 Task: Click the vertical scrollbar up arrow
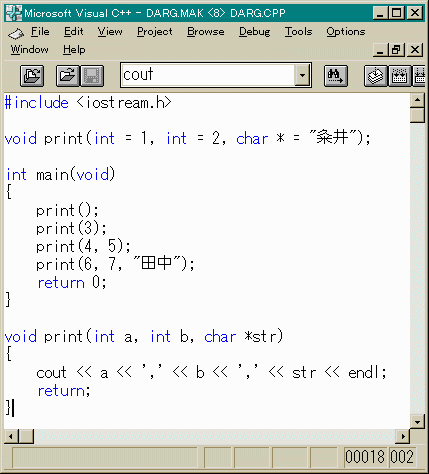pyautogui.click(x=417, y=100)
